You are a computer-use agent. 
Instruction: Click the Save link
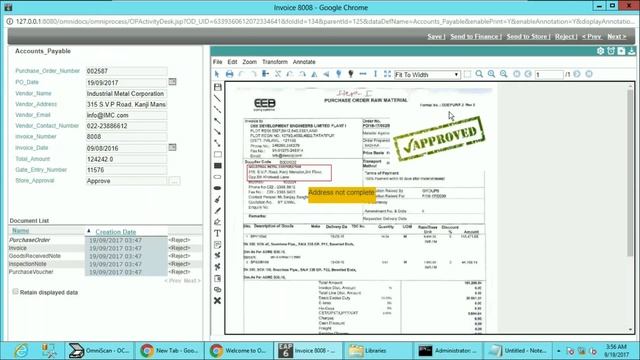click(436, 37)
